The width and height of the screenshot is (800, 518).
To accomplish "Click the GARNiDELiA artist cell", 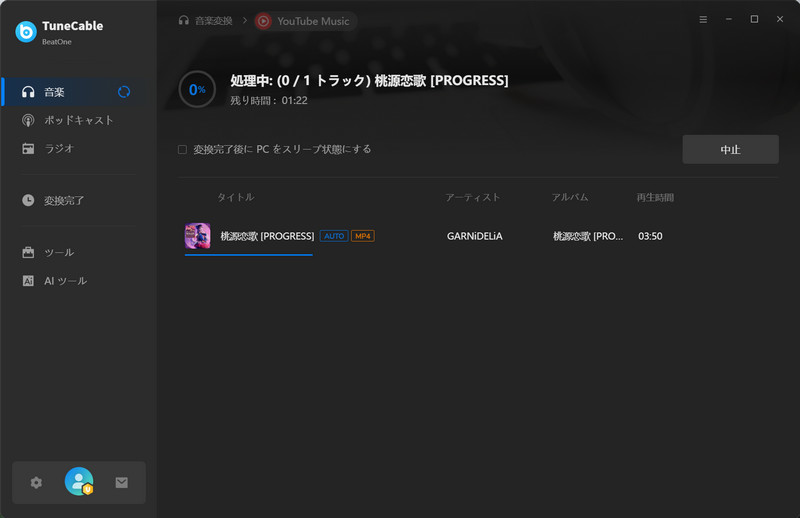I will [474, 236].
